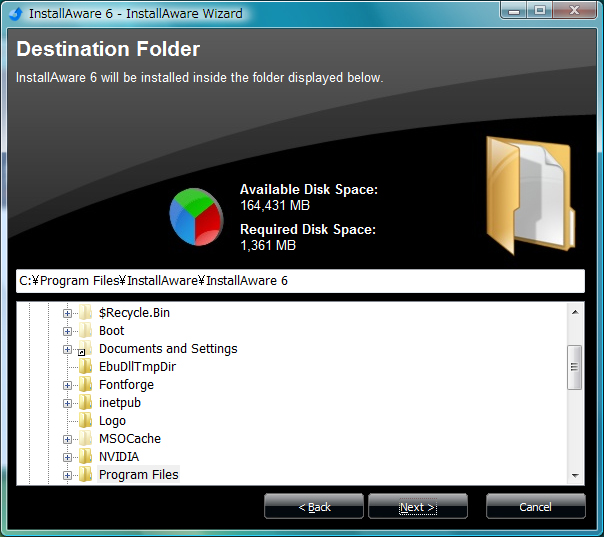Select the EbuDllTmpDir folder name
The image size is (604, 537).
[137, 367]
